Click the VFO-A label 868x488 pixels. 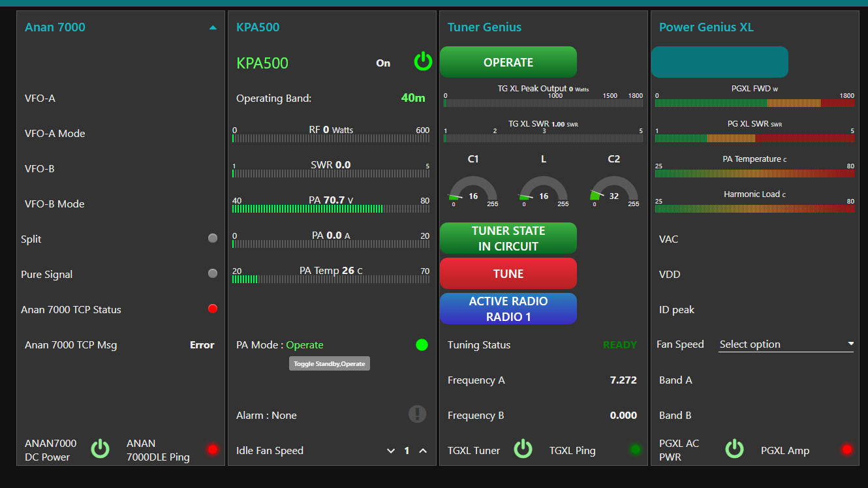pos(40,99)
